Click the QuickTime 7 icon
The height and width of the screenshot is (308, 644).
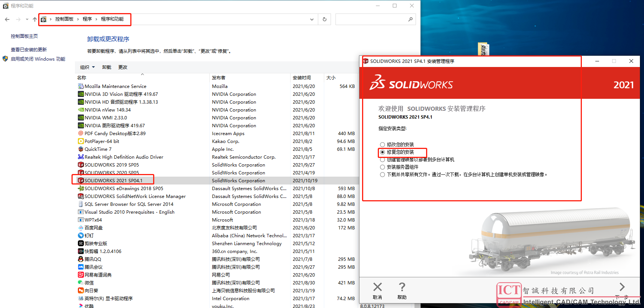80,149
